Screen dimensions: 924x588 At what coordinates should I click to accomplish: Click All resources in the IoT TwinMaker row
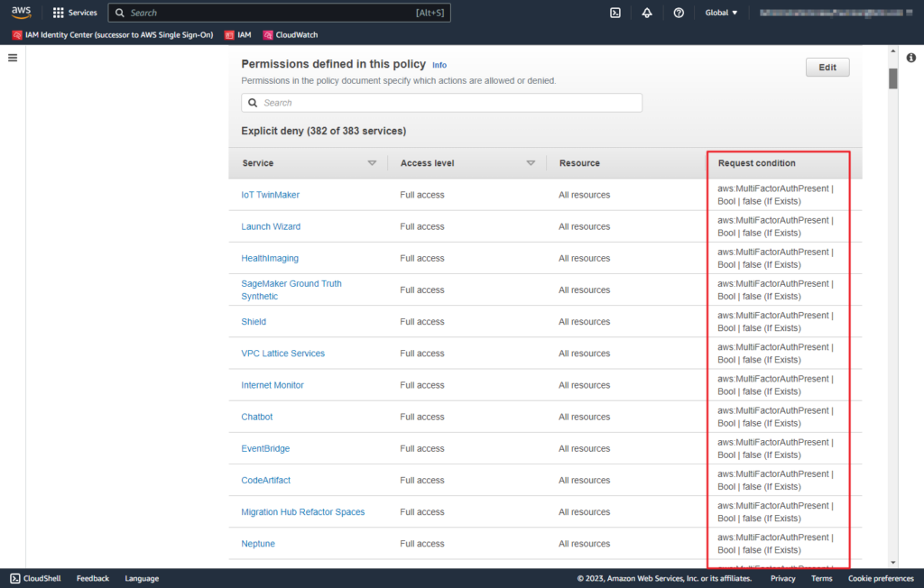pos(584,195)
